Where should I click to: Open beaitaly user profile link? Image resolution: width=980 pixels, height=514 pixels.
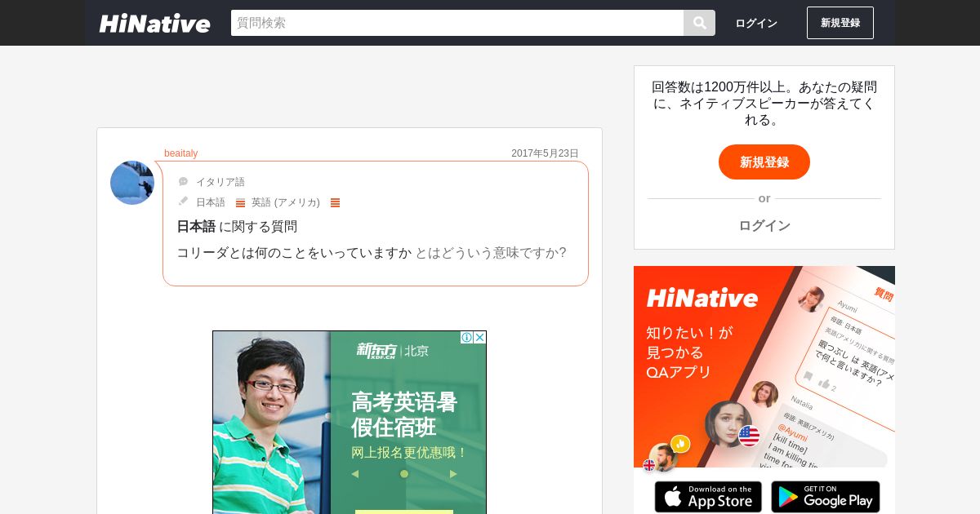pos(180,153)
